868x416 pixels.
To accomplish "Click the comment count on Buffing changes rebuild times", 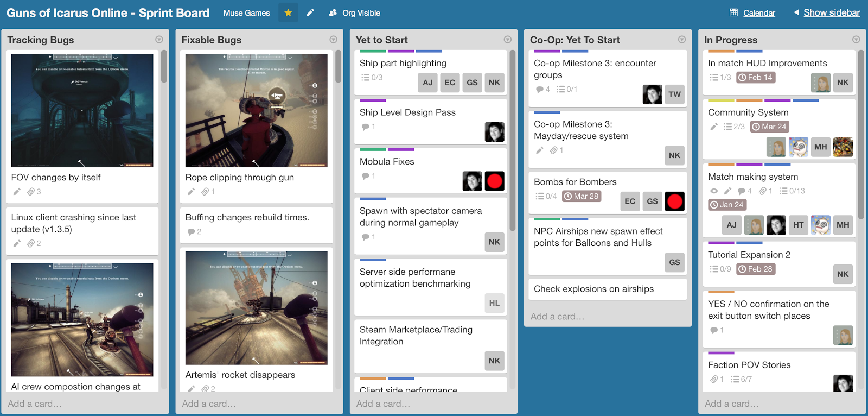I will tap(194, 231).
